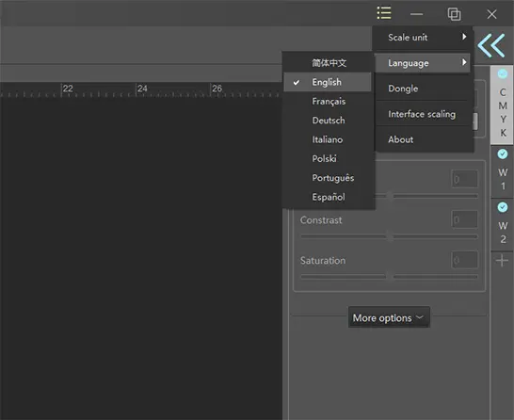The height and width of the screenshot is (420, 514).
Task: Click the maximize window icon
Action: tap(454, 14)
